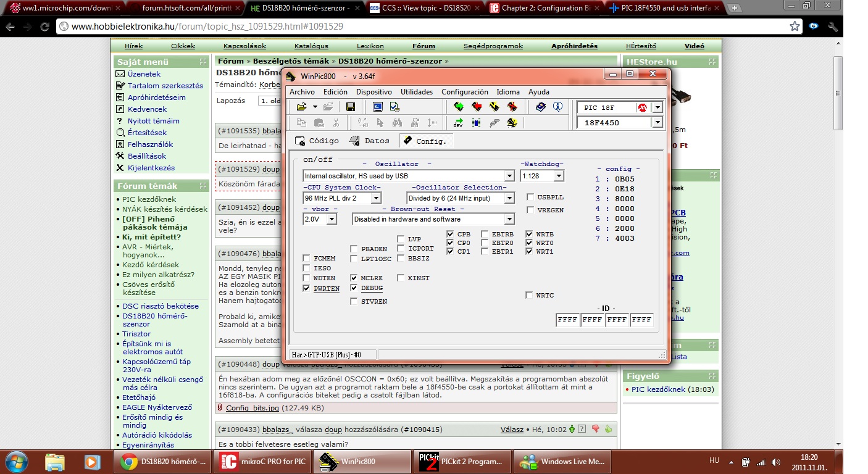Switch to PICkit 2 Programmer taskbar button
The width and height of the screenshot is (868, 474).
[462, 462]
